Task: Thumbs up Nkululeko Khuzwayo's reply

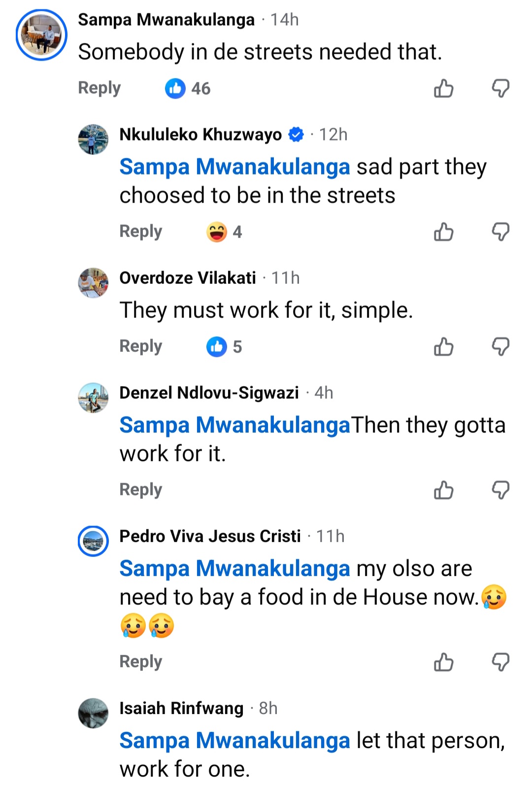Action: [x=443, y=232]
